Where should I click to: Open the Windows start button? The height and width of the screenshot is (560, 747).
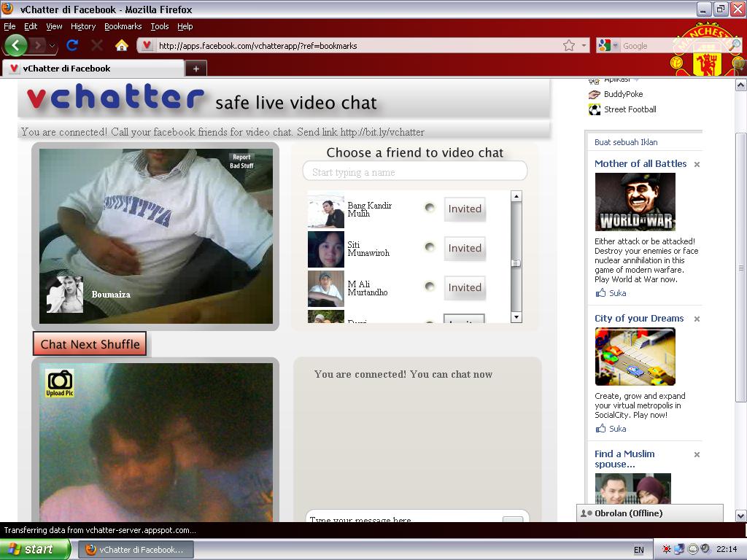click(x=35, y=549)
